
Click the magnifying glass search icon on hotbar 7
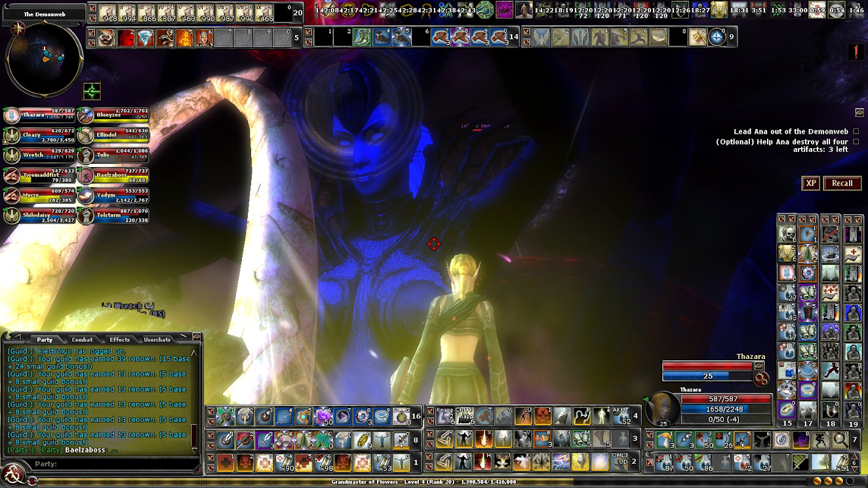(840, 440)
